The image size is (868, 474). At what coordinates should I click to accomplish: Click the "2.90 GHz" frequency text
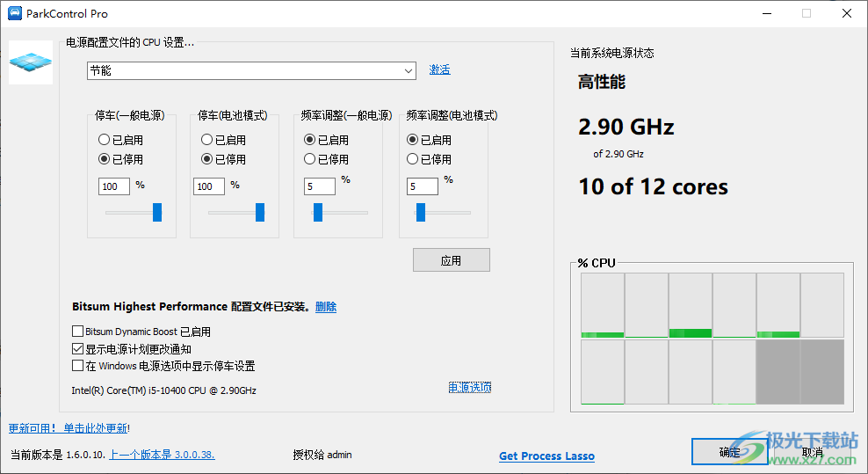626,127
